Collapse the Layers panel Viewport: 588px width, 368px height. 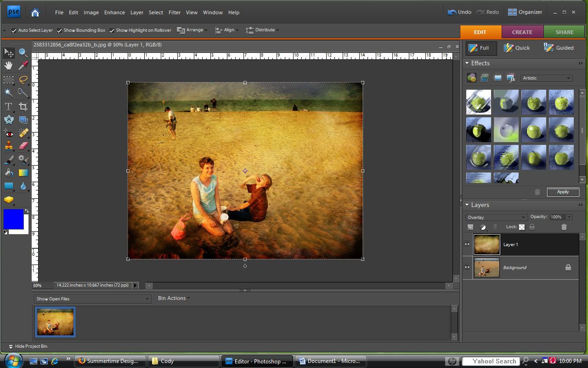click(467, 205)
